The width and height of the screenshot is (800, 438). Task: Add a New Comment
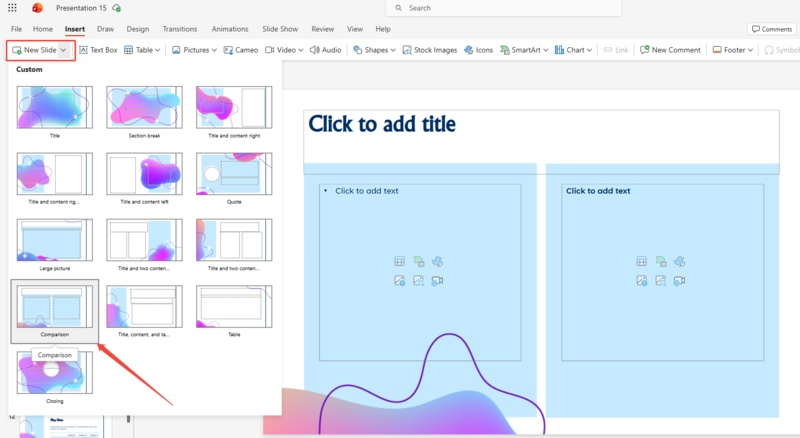click(x=670, y=49)
